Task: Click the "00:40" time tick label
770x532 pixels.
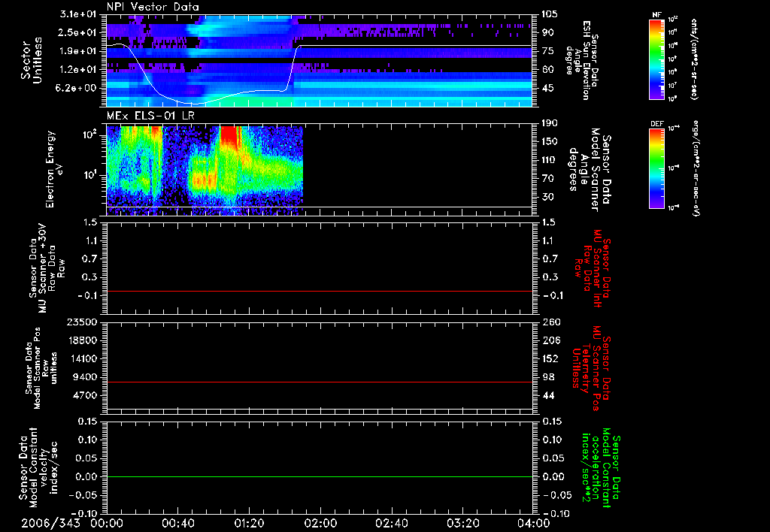Action: tap(177, 523)
